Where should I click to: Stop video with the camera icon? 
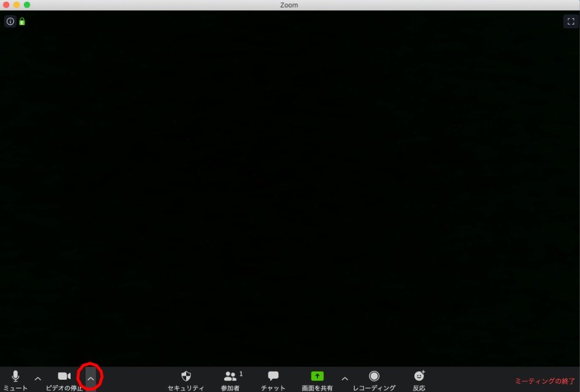pyautogui.click(x=64, y=377)
